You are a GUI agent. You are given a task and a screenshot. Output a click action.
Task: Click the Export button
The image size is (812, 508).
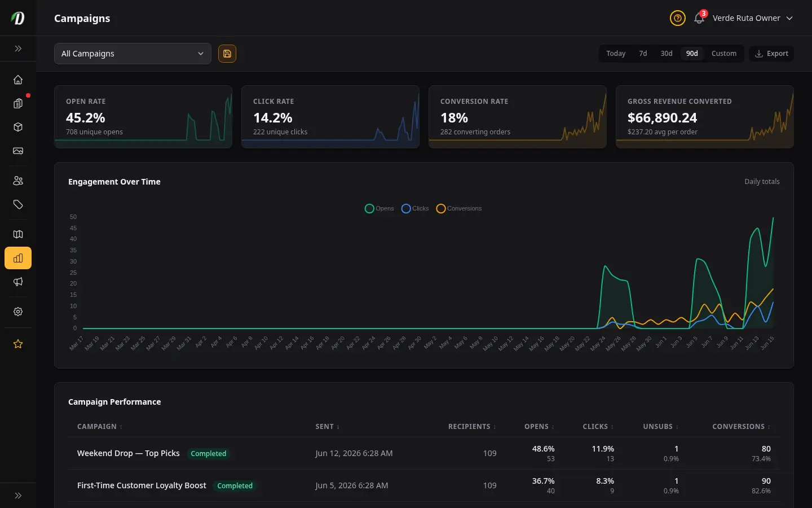[x=771, y=54]
